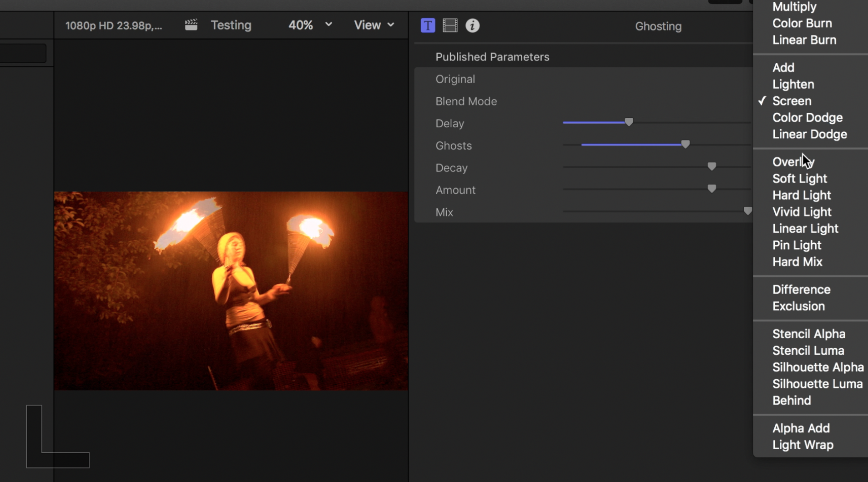868x482 pixels.
Task: Open the Video inspector filmstrip icon
Action: (450, 25)
